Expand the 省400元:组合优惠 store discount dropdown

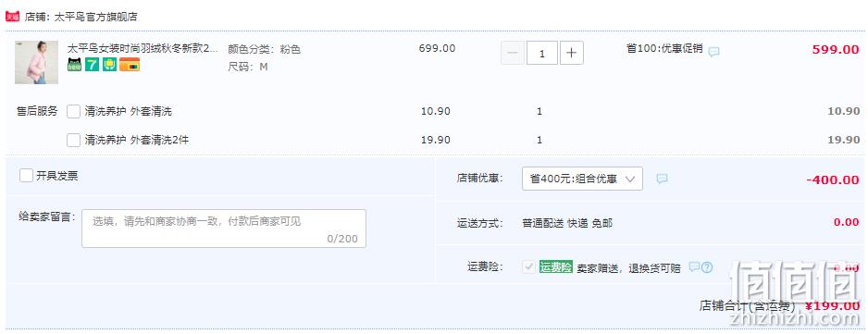point(582,179)
